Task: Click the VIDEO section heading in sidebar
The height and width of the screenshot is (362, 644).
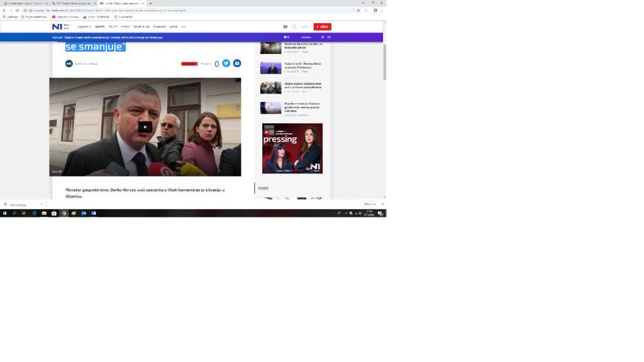Action: (264, 189)
